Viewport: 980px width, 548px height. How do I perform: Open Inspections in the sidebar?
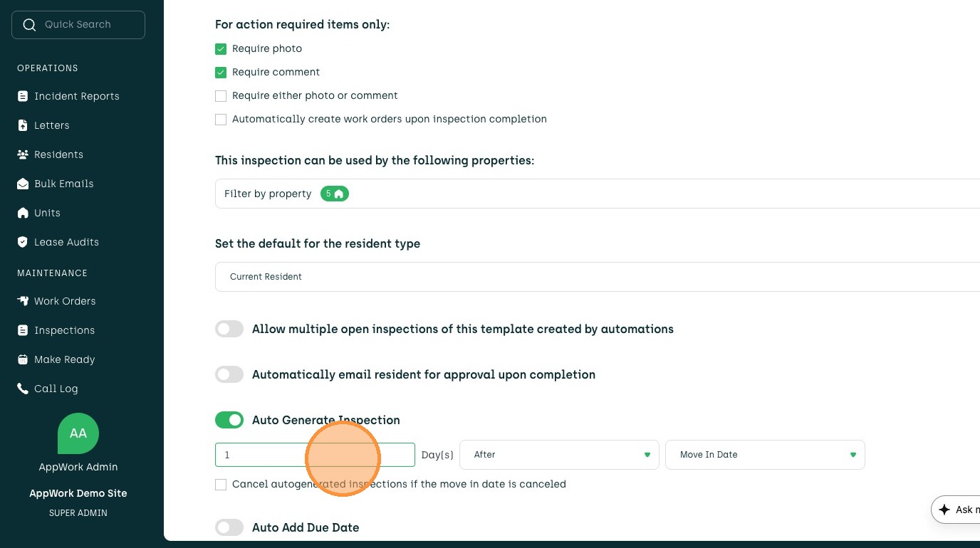click(64, 330)
